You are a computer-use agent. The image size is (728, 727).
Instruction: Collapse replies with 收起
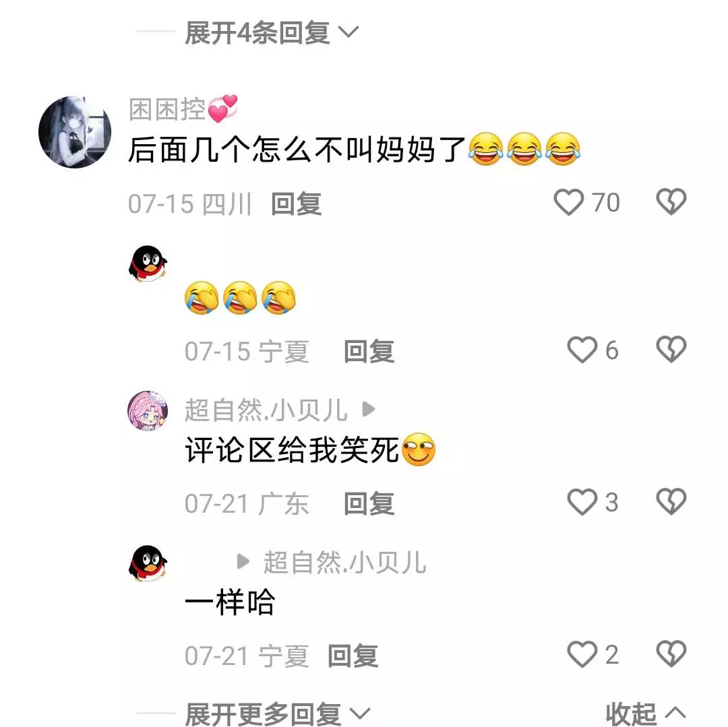(645, 714)
